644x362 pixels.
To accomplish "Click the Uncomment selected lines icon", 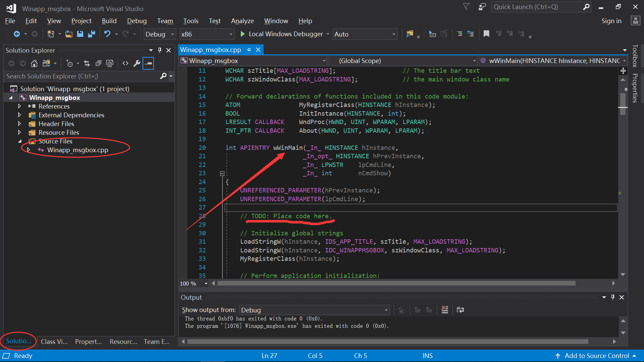I will (x=471, y=34).
